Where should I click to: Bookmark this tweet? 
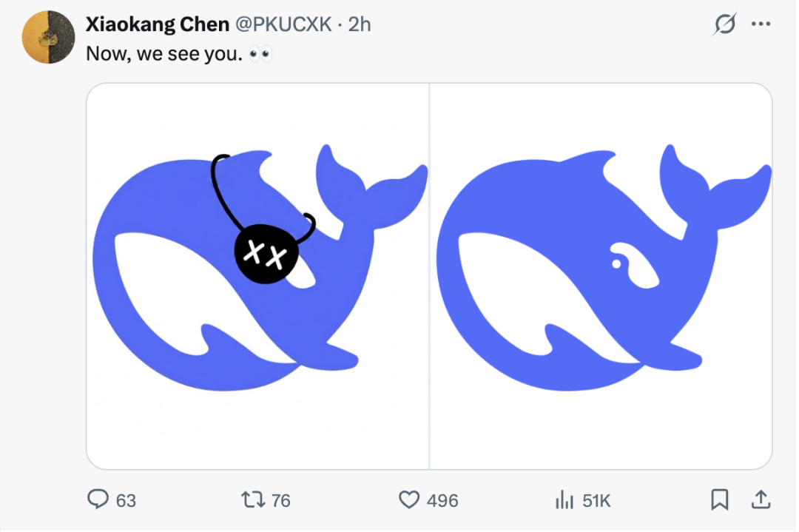719,500
